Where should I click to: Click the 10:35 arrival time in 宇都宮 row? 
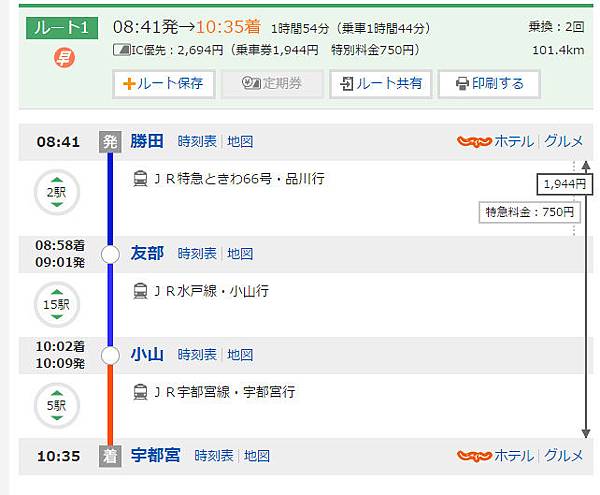point(59,456)
